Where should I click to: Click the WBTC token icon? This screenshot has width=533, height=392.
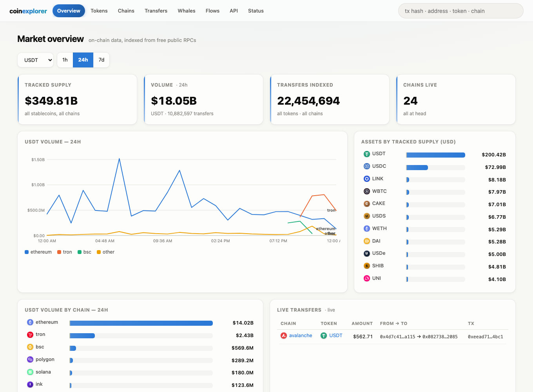click(x=367, y=191)
